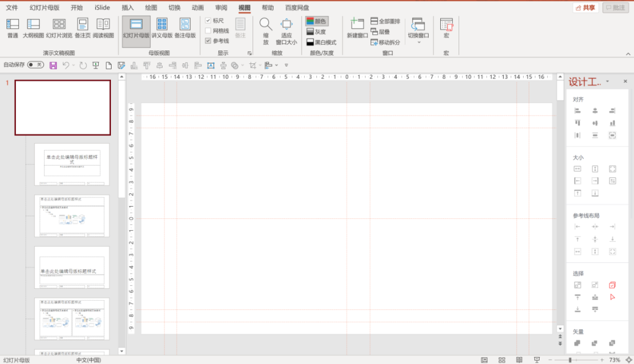Click zoom slider handle in status bar

coord(570,360)
